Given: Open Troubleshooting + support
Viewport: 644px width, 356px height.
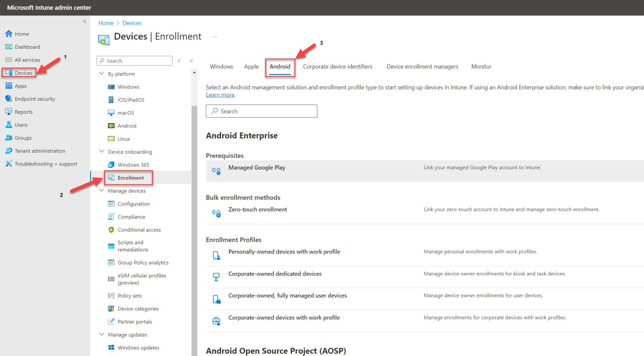Looking at the screenshot, I should [45, 164].
